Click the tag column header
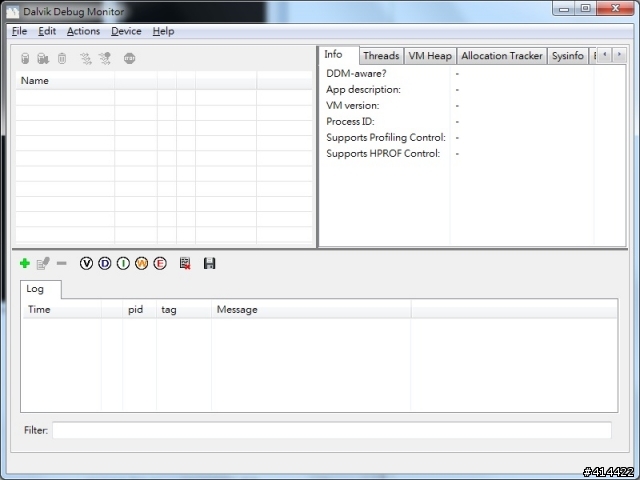The image size is (640, 480). tap(184, 309)
